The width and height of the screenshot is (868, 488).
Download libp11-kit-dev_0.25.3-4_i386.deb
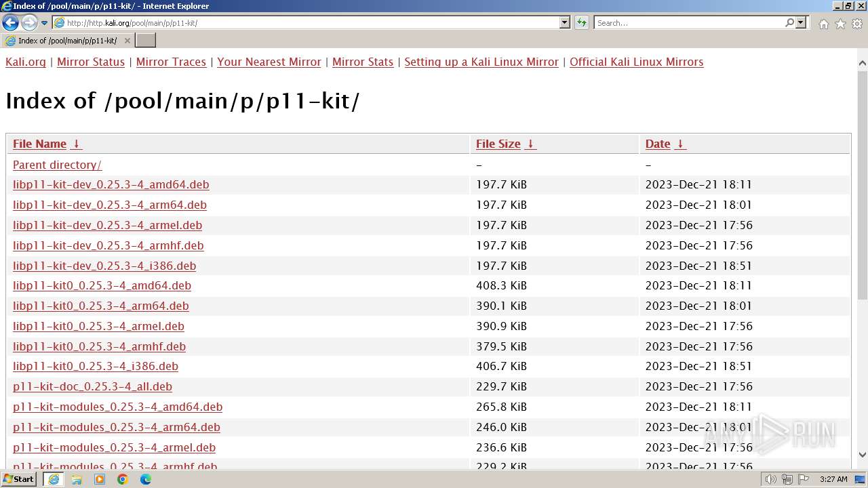pos(104,266)
